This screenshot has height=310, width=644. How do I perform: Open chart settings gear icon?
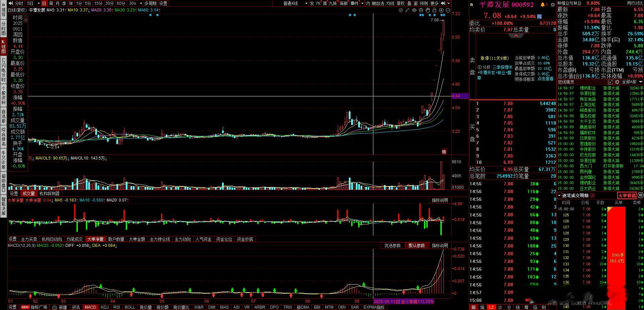pos(401,10)
